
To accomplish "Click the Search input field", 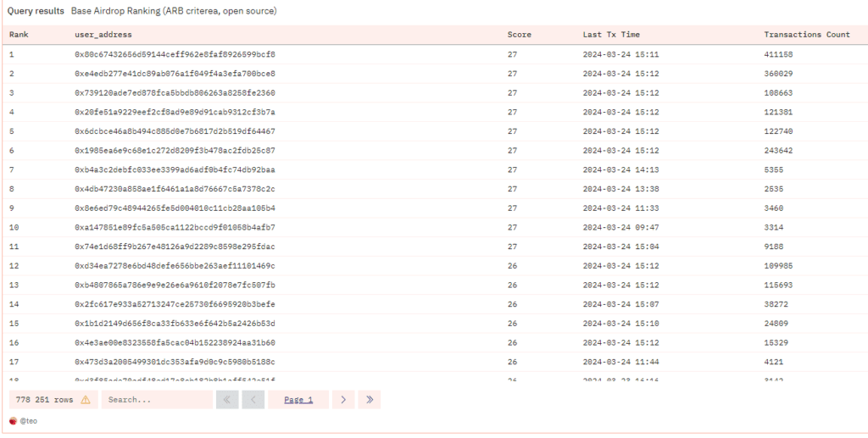I will pos(157,400).
